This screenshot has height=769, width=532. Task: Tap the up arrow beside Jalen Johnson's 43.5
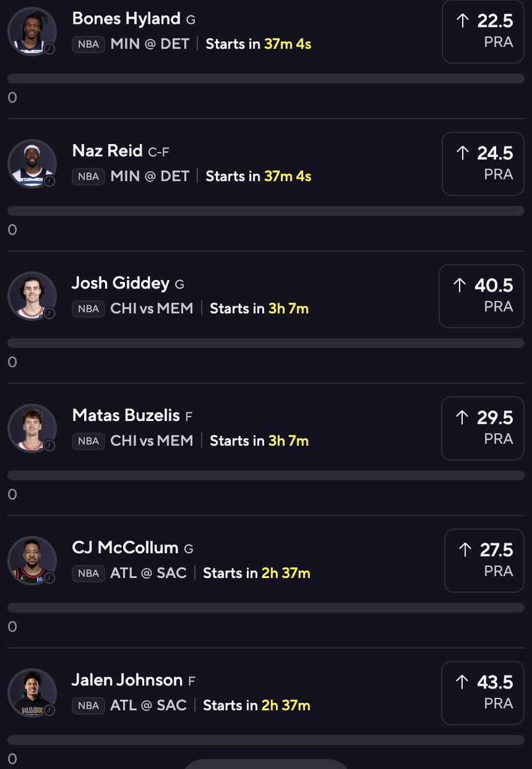coord(461,682)
